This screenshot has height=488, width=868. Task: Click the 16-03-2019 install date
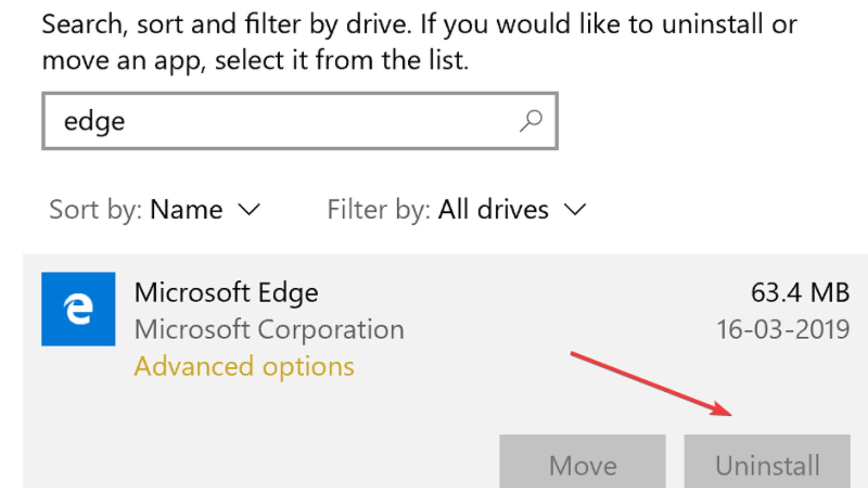click(x=783, y=329)
